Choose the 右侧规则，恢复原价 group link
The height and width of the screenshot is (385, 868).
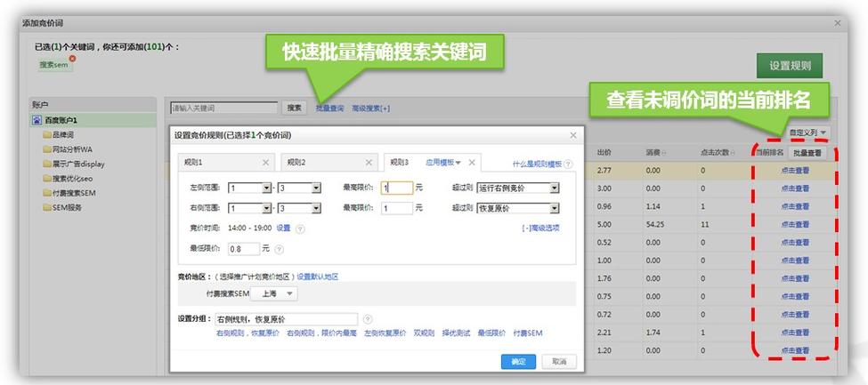point(247,333)
